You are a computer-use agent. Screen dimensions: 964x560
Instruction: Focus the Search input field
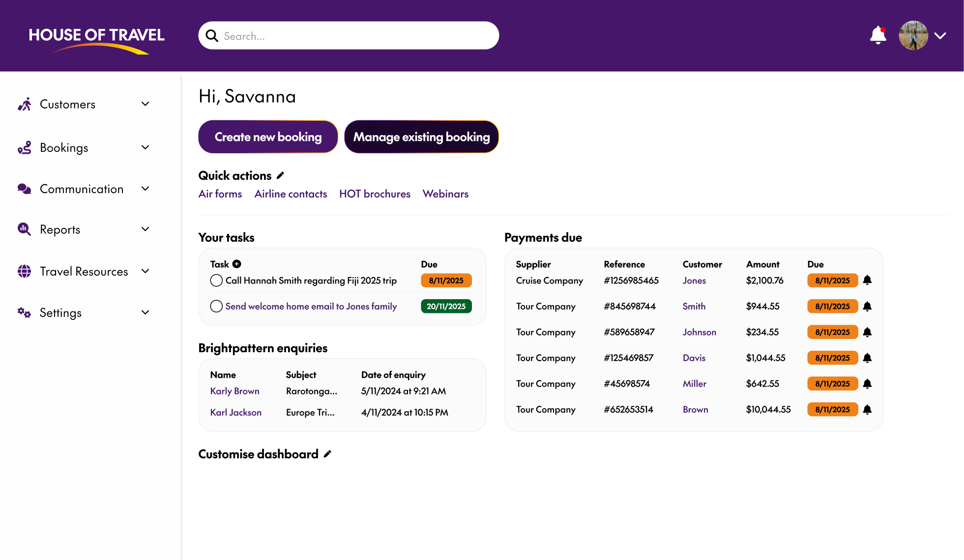349,35
